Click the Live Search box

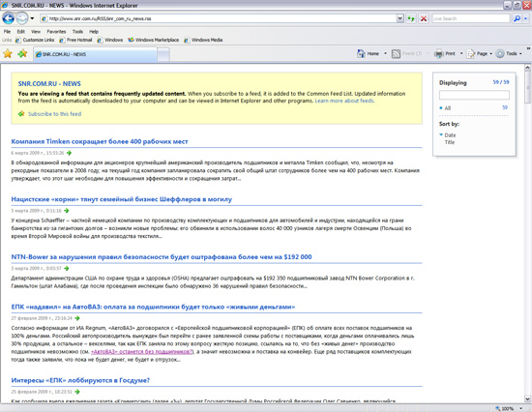(x=471, y=18)
